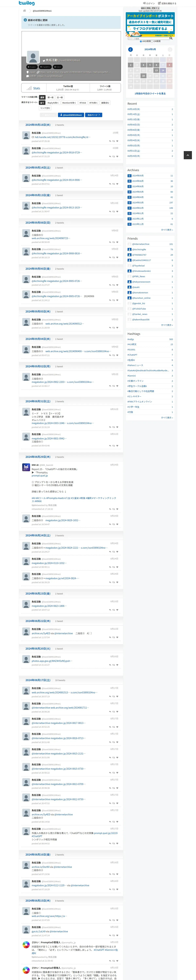Click the @ArchivingRe friend avatar icon
Screen dimensions: 196x980
[129, 250]
